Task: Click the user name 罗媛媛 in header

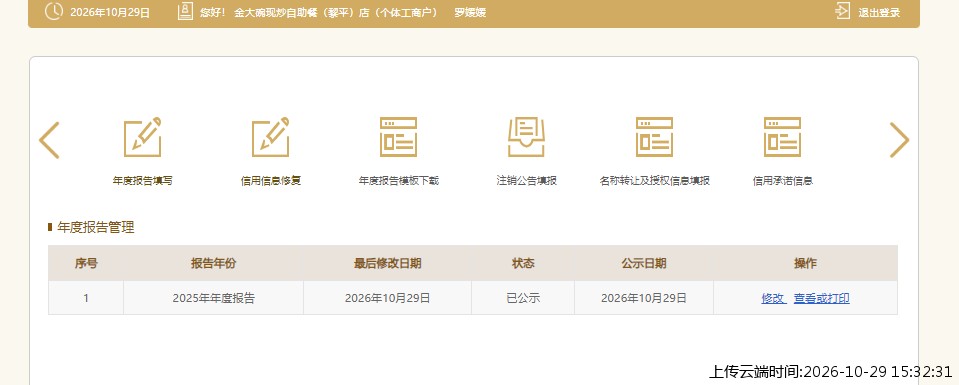Action: (470, 12)
